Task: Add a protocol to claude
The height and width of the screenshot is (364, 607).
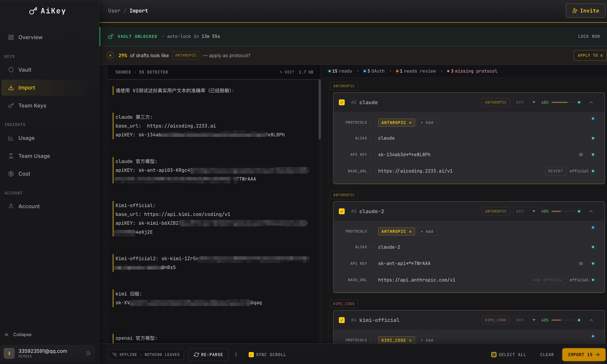Action: [427, 123]
